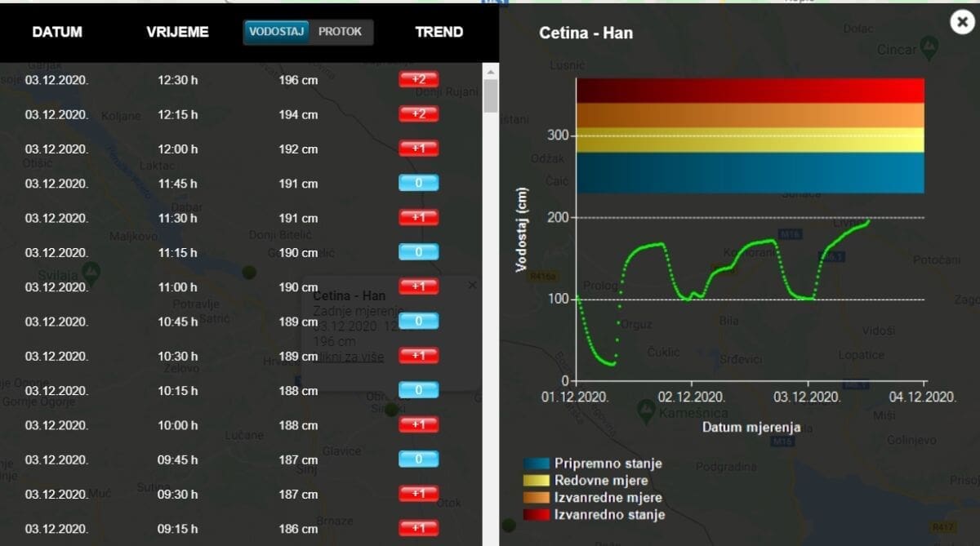Select the VODOSTAJ toggle option

coord(277,32)
